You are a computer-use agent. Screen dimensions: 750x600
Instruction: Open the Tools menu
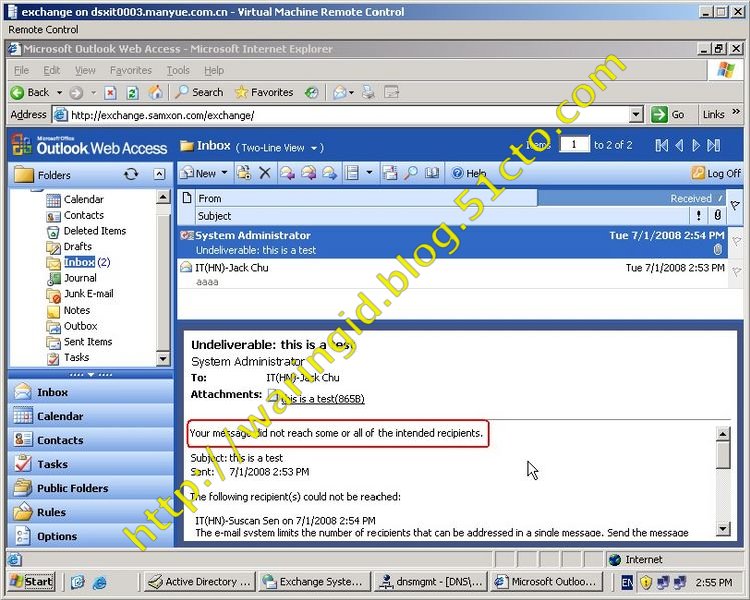point(178,71)
